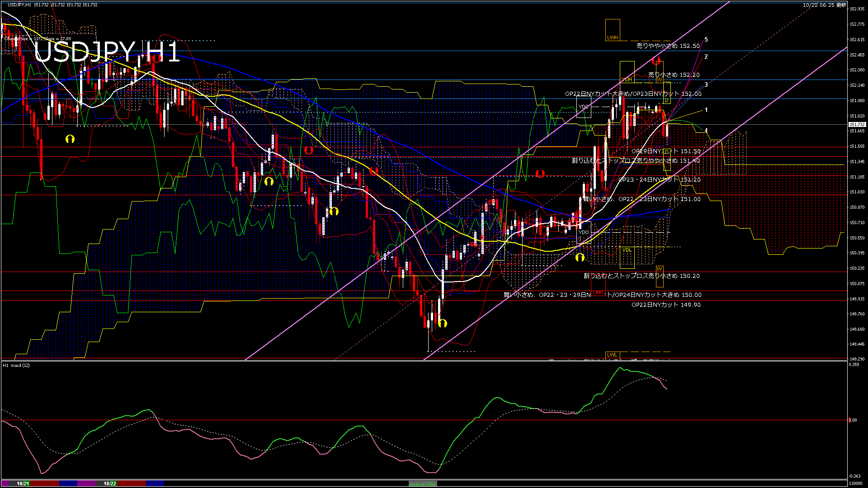868x488 pixels.
Task: Click the OP22日NYカット 149.90 label
Action: pos(666,305)
